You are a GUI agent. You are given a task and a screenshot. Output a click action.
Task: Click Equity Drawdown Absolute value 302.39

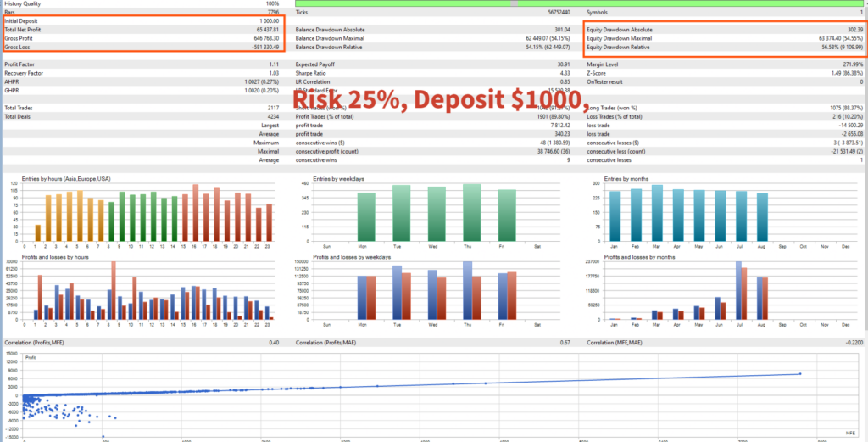coord(854,30)
